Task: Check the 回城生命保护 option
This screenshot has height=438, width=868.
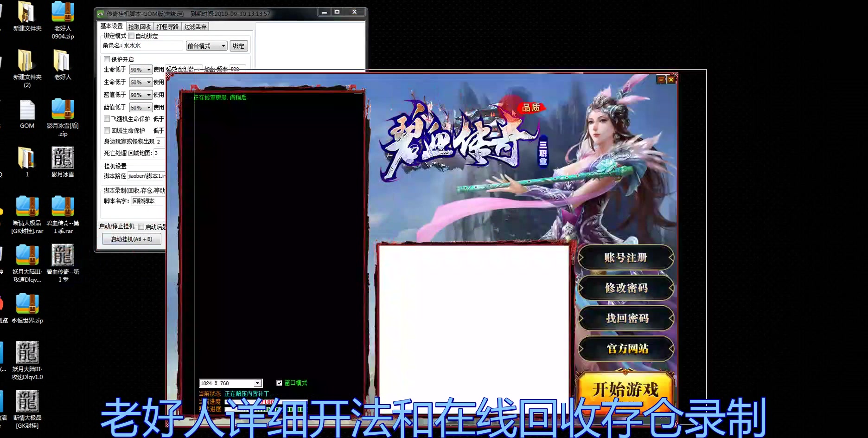Action: click(x=107, y=130)
